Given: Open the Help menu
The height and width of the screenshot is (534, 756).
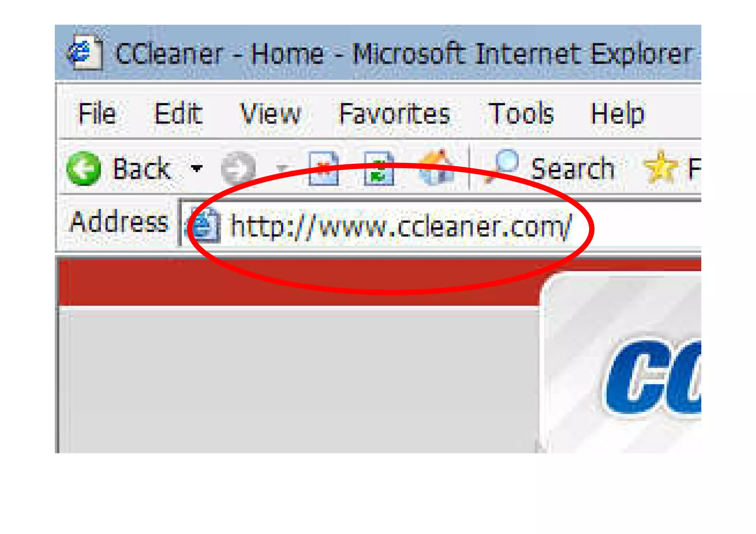Looking at the screenshot, I should (x=617, y=114).
